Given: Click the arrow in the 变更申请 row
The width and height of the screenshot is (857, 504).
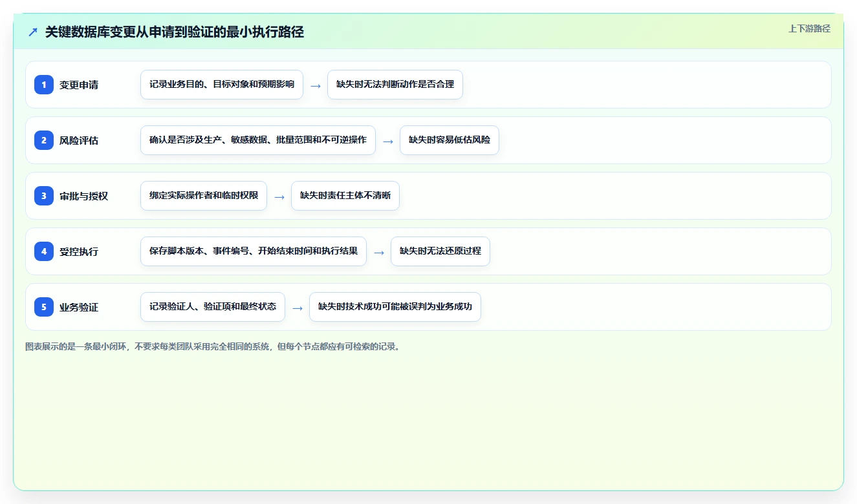Looking at the screenshot, I should (x=316, y=85).
